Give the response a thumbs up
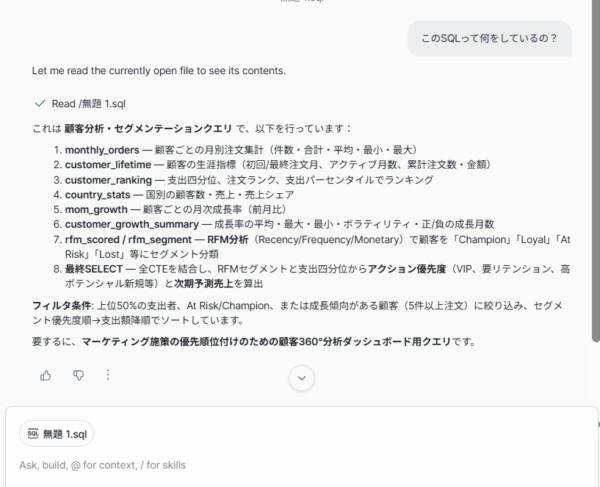 (46, 376)
